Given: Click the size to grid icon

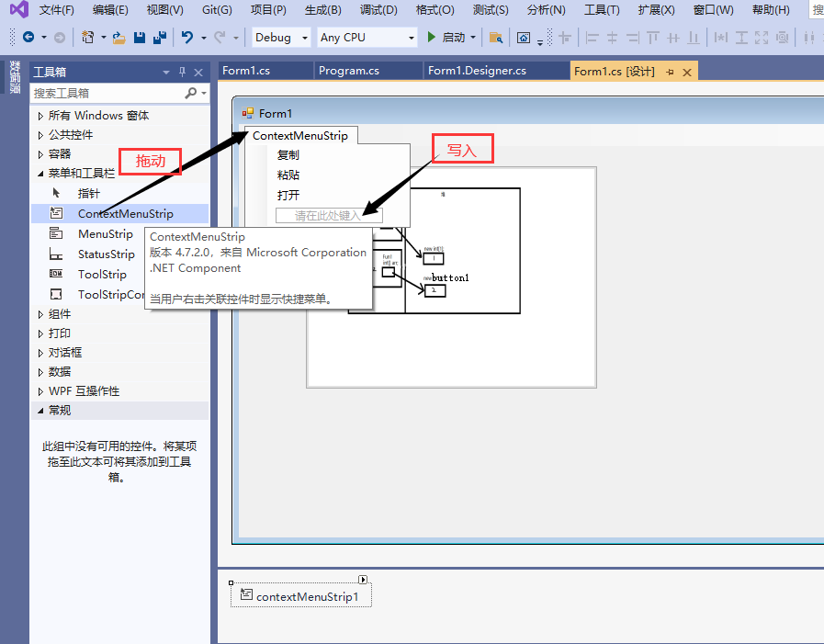Looking at the screenshot, I should pyautogui.click(x=782, y=38).
